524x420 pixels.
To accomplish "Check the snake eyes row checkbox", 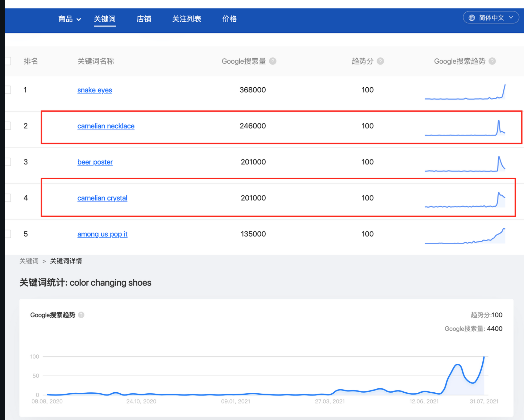I will [x=8, y=90].
